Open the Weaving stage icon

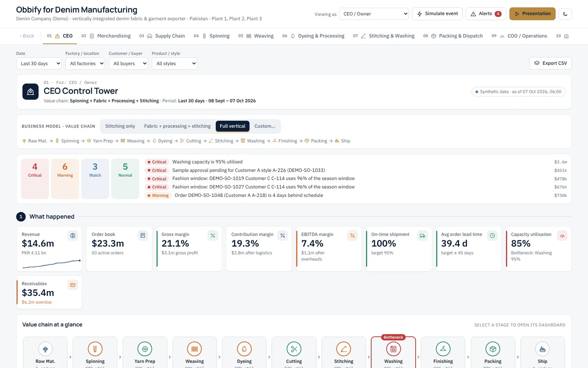194,349
